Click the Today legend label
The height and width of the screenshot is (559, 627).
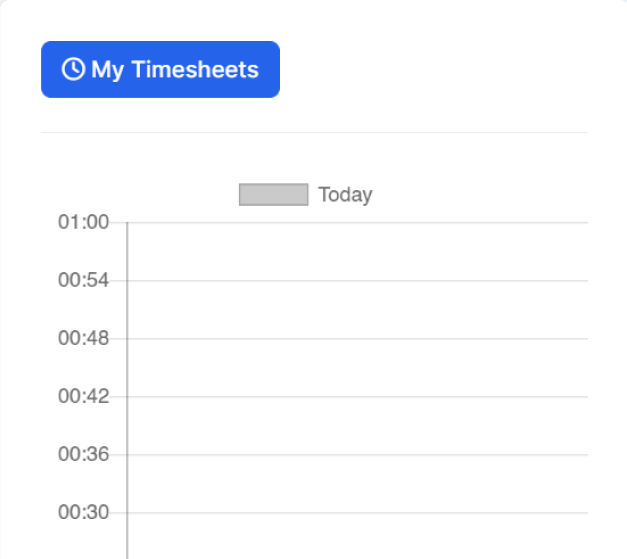(345, 195)
